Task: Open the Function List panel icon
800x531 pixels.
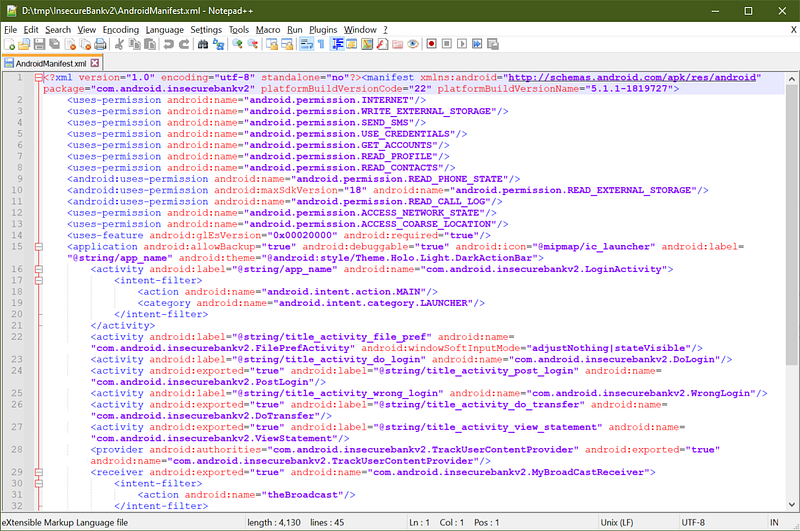Action: [x=383, y=44]
